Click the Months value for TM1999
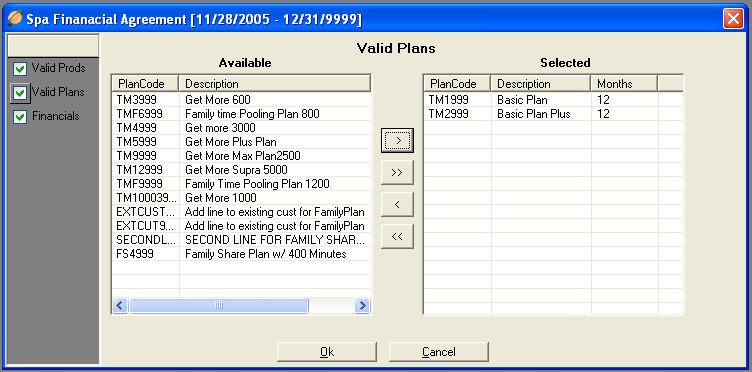This screenshot has width=752, height=372. [x=603, y=100]
